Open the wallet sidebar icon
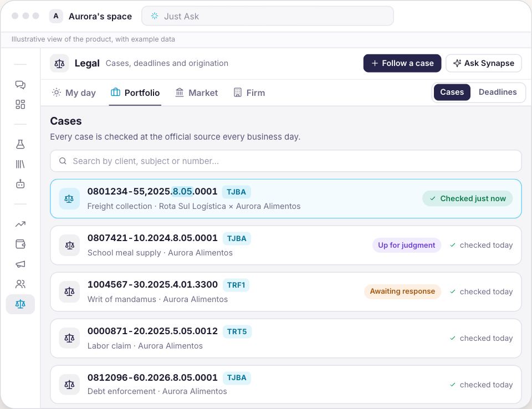This screenshot has height=409, width=532. (x=21, y=244)
